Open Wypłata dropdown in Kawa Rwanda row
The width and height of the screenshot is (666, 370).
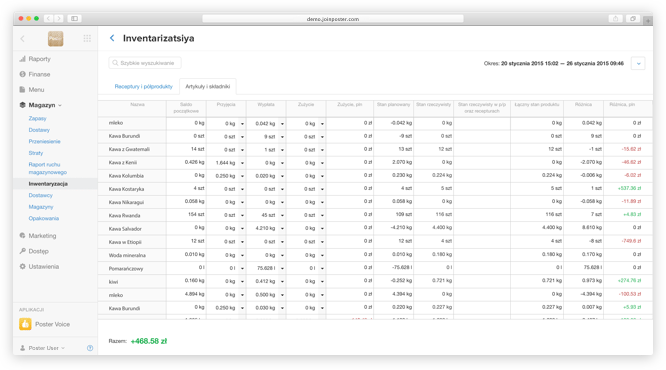coord(282,215)
